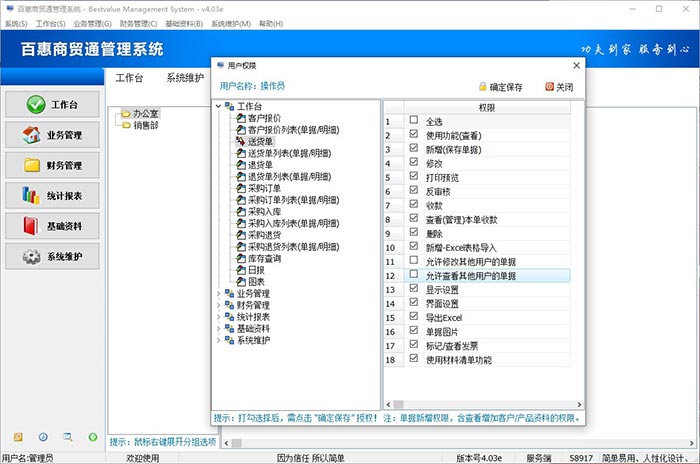This screenshot has width=700, height=464.
Task: Click the 采购入库列表 tree node icon
Action: (241, 223)
